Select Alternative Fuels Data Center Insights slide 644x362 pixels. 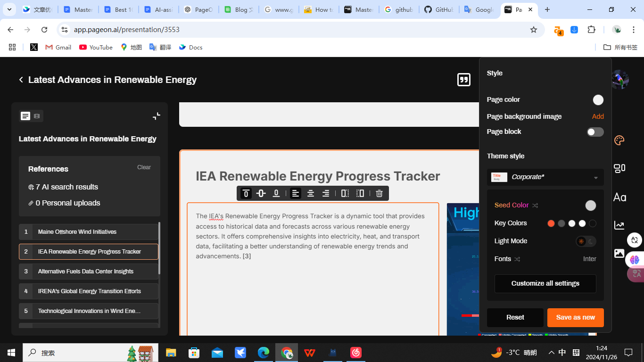(89, 271)
